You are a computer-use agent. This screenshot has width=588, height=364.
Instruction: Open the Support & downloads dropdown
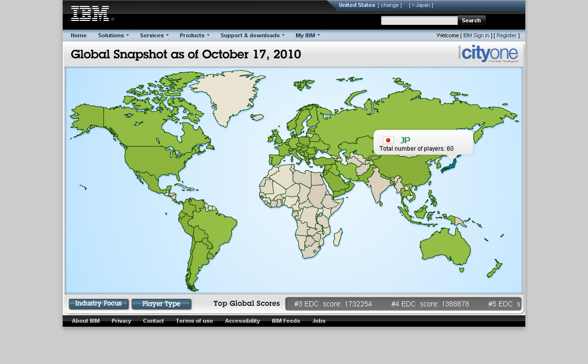[x=252, y=35]
